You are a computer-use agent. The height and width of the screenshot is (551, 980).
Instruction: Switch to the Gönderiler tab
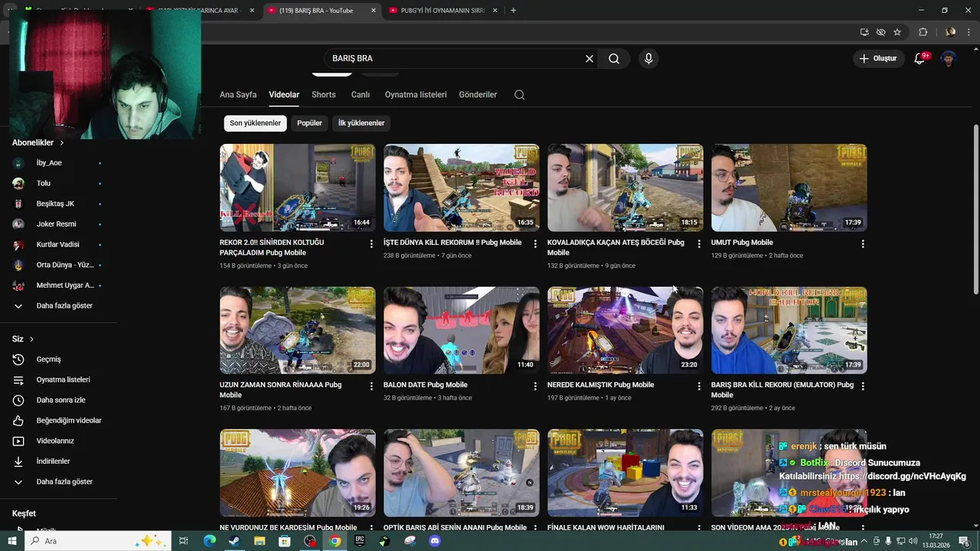(x=478, y=95)
